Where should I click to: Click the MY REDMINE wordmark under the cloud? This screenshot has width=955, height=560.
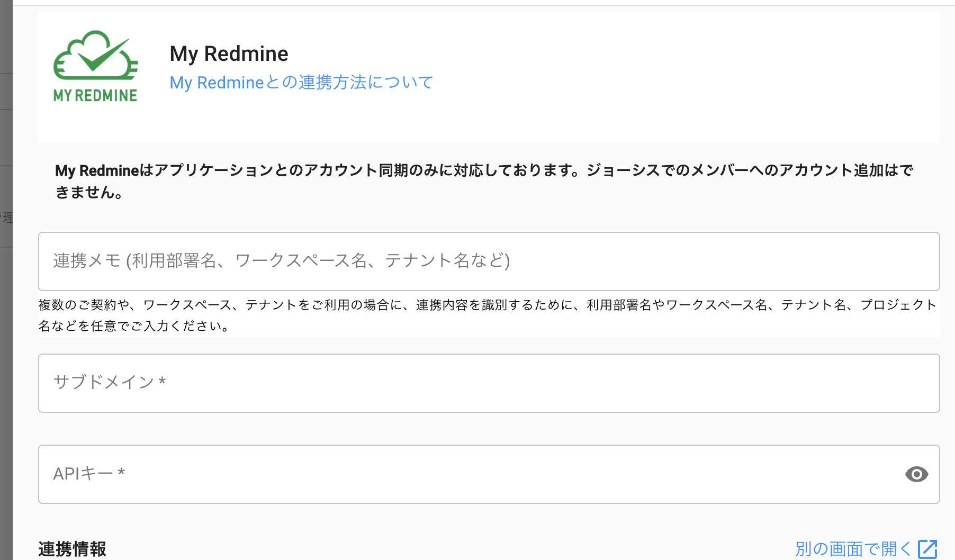95,96
